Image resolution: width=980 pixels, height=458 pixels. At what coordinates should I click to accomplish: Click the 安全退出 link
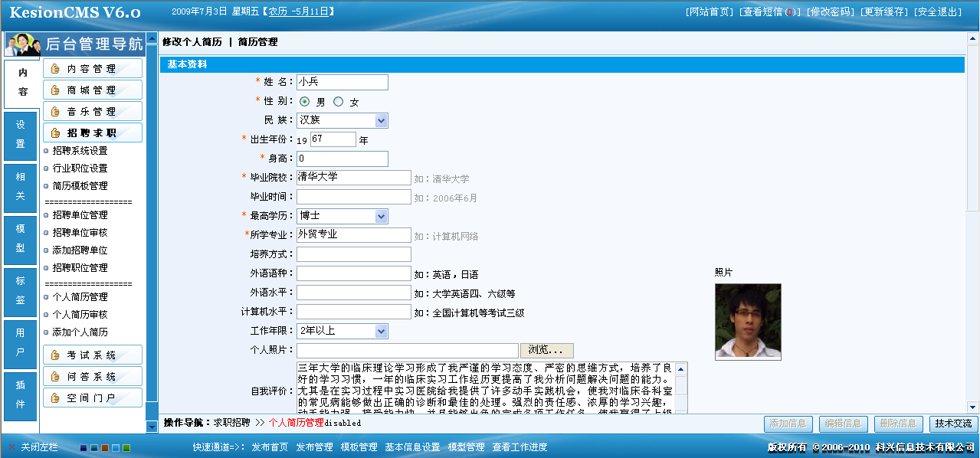pyautogui.click(x=939, y=11)
